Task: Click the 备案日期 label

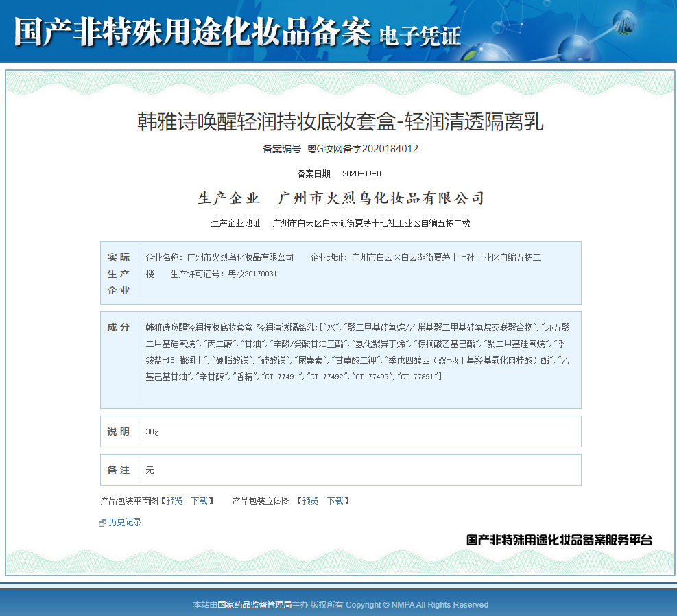Action: click(x=314, y=174)
